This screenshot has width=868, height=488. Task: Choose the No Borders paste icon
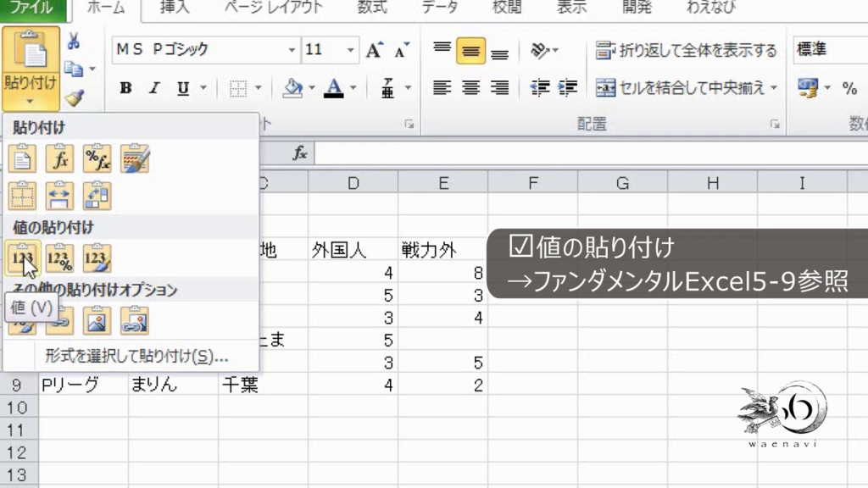(22, 196)
